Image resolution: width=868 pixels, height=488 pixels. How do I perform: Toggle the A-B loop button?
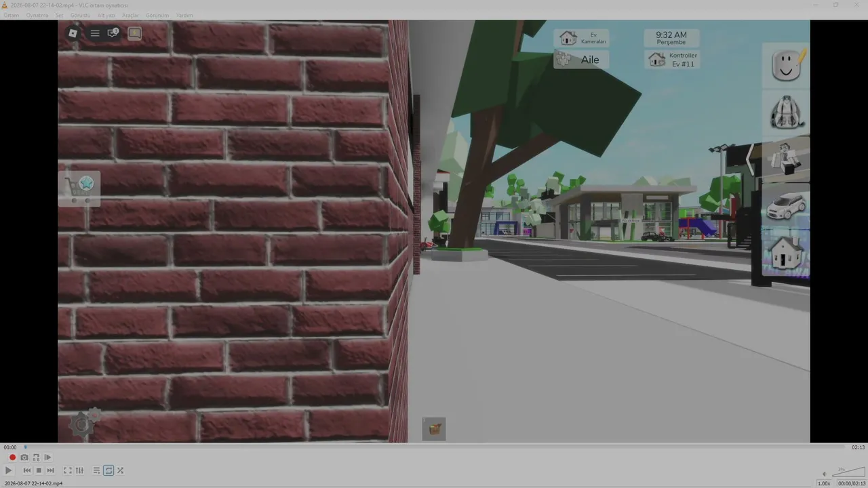tap(36, 457)
